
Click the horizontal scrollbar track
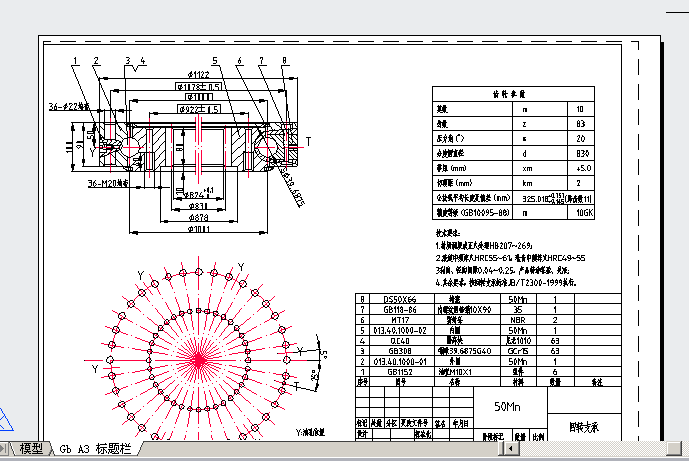591,449
